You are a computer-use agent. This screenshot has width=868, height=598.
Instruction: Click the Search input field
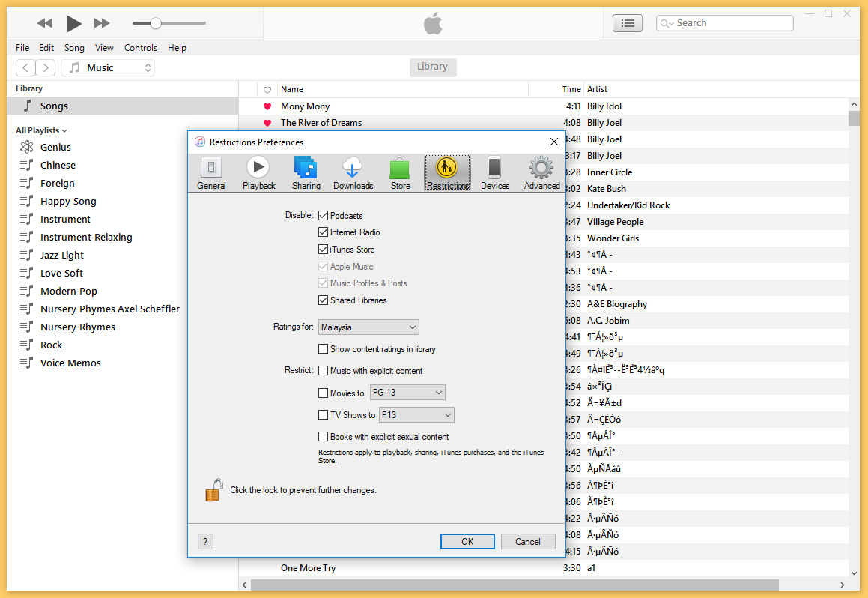[725, 23]
